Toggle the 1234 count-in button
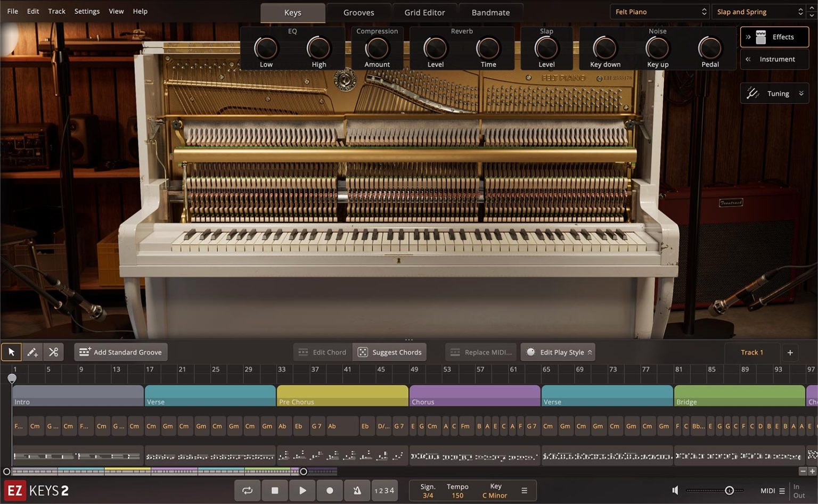Viewport: 818px width, 504px height. [385, 490]
